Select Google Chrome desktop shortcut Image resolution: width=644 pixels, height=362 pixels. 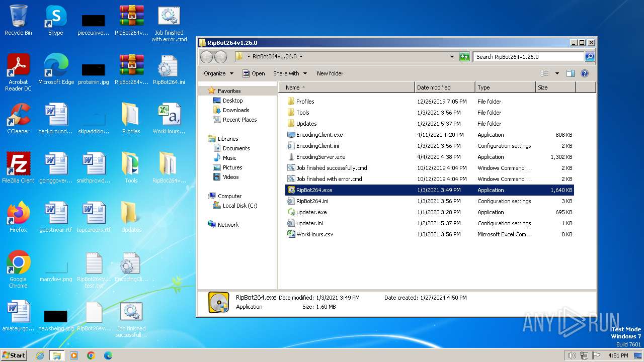[x=18, y=269]
